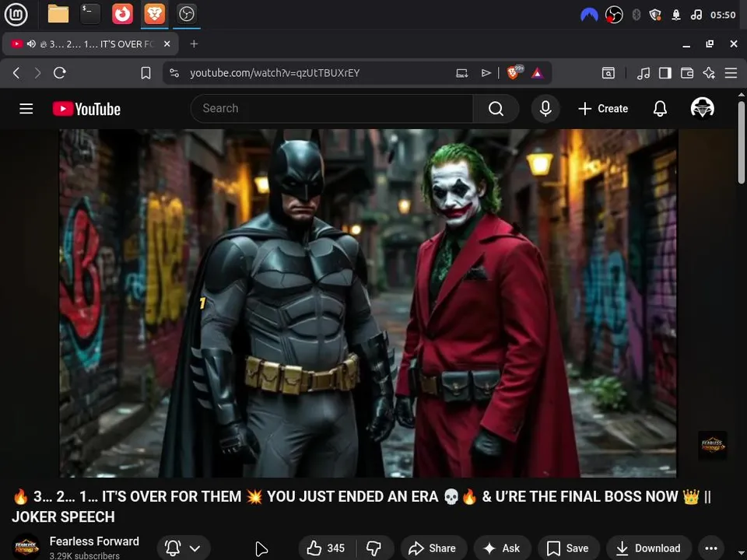
Task: Start voice search with the microphone
Action: coord(545,109)
